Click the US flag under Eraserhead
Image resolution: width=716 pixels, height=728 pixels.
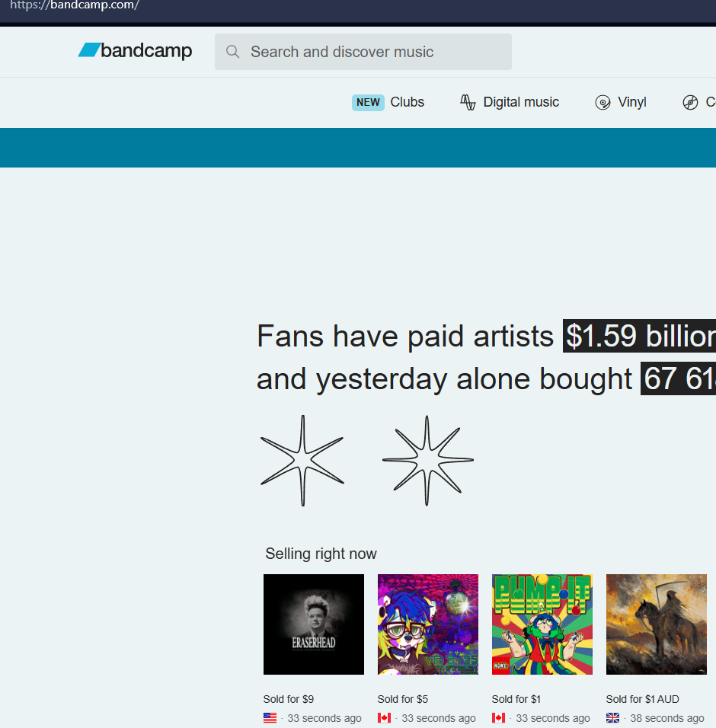pos(270,718)
